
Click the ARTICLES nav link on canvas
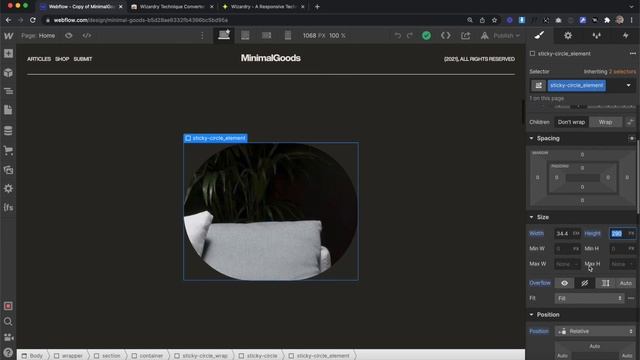click(x=39, y=59)
